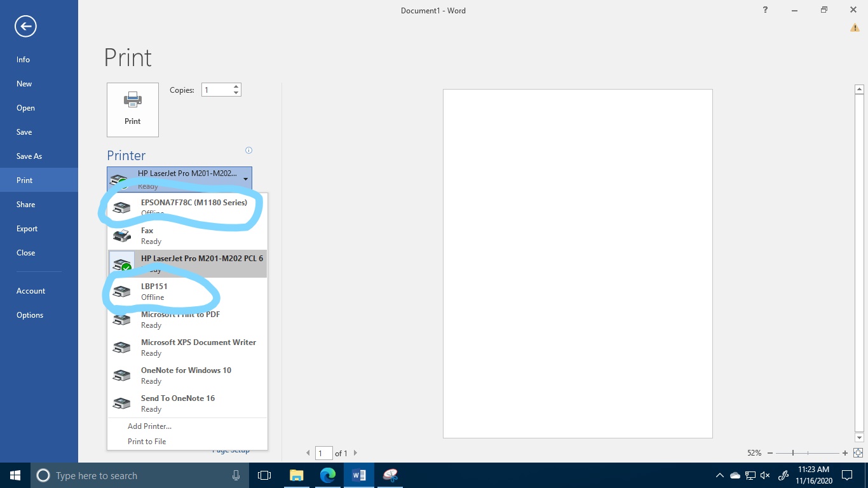Open File Explorer from taskbar
Image resolution: width=868 pixels, height=488 pixels.
point(296,475)
